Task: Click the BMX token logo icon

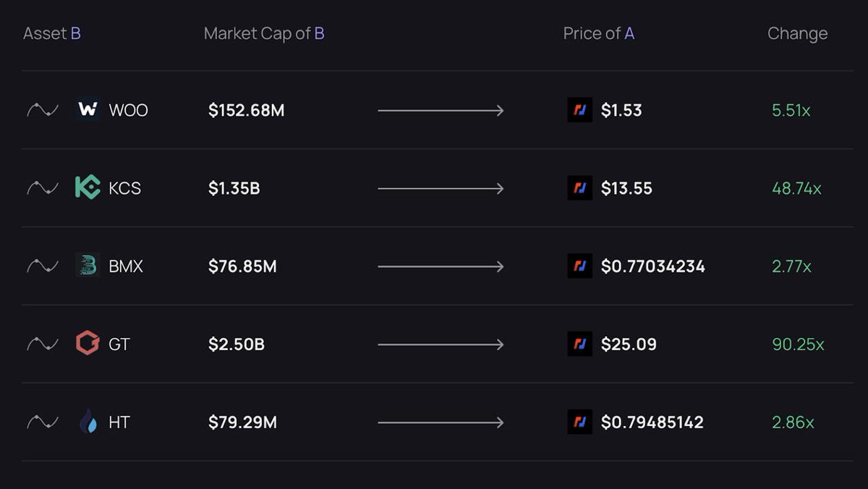Action: 88,266
